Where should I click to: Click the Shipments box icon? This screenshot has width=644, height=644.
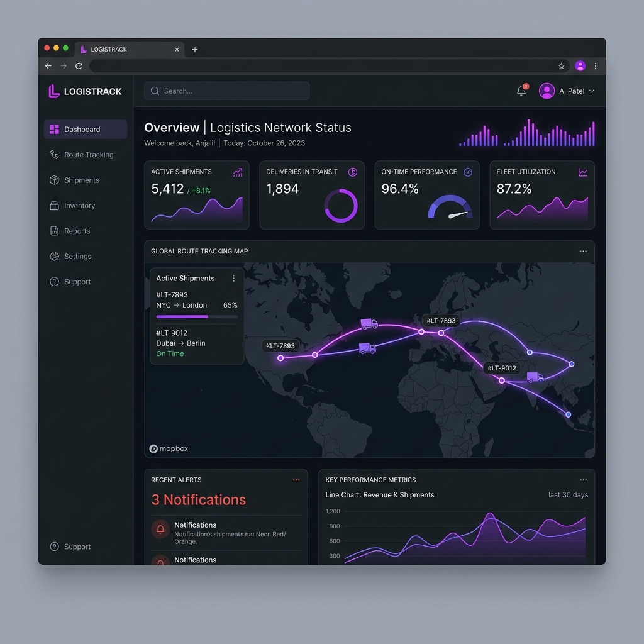(x=54, y=180)
